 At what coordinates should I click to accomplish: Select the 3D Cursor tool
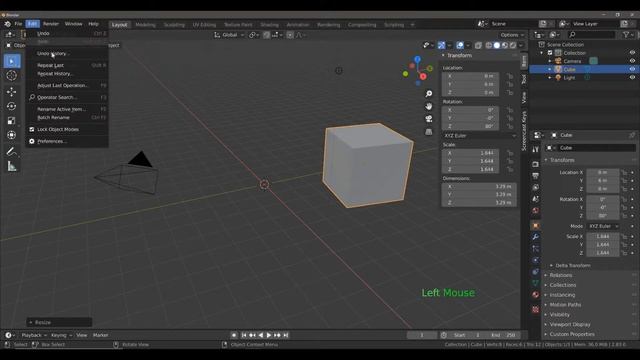point(12,76)
